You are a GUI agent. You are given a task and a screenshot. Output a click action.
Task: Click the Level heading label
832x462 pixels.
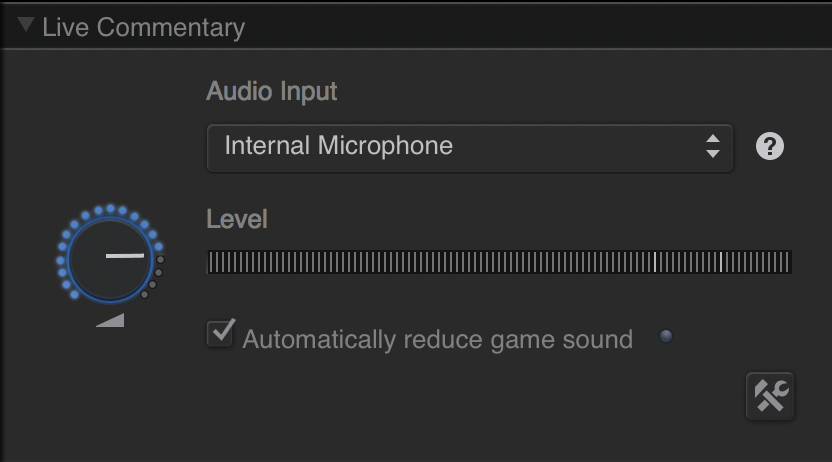237,219
